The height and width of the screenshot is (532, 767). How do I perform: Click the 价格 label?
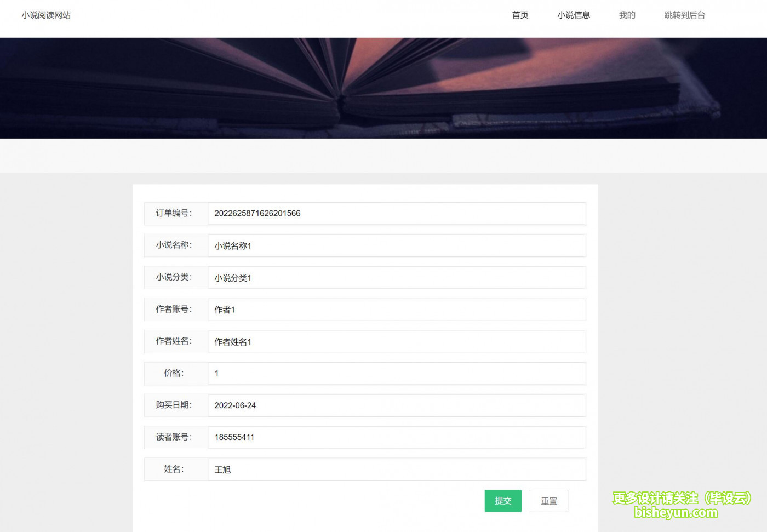174,373
